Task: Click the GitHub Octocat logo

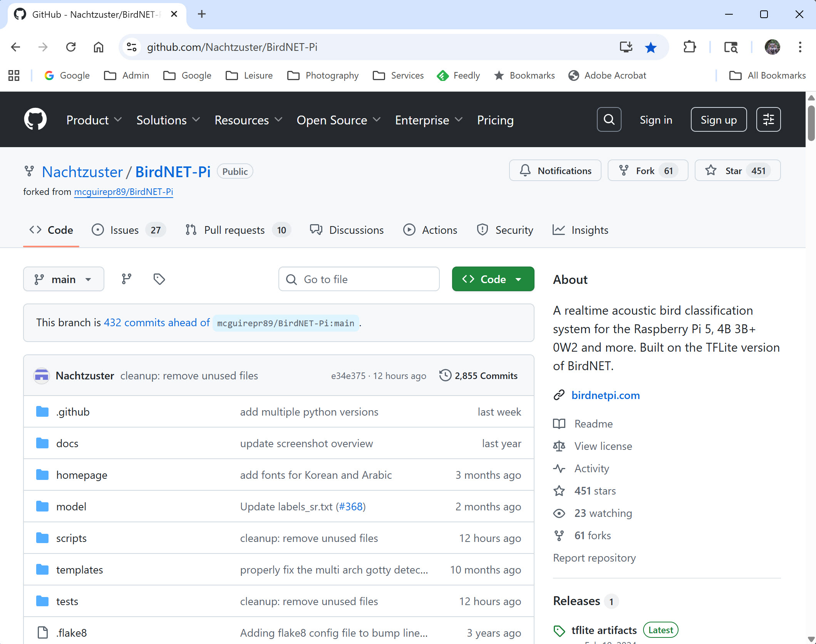Action: click(35, 119)
